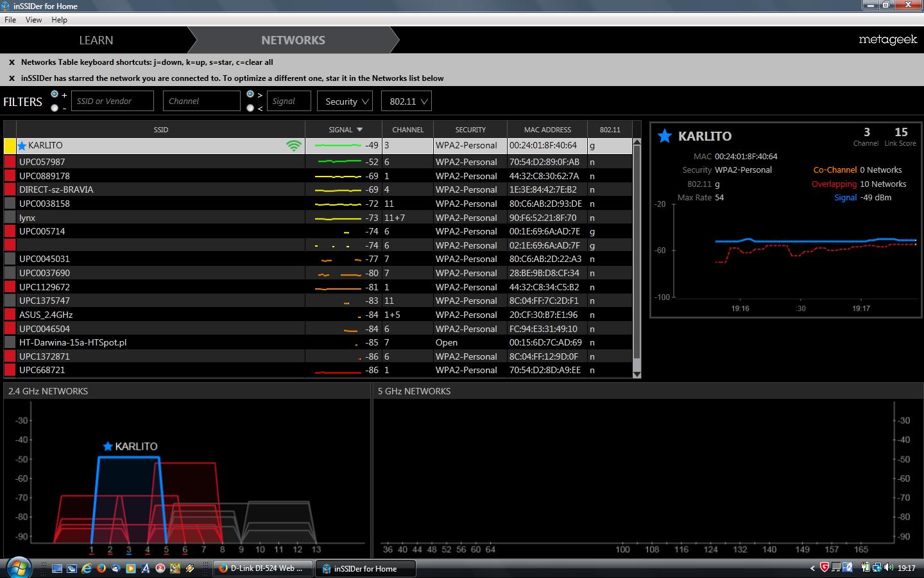Click the system clock showing 19:17
The image size is (924, 578).
tap(906, 568)
